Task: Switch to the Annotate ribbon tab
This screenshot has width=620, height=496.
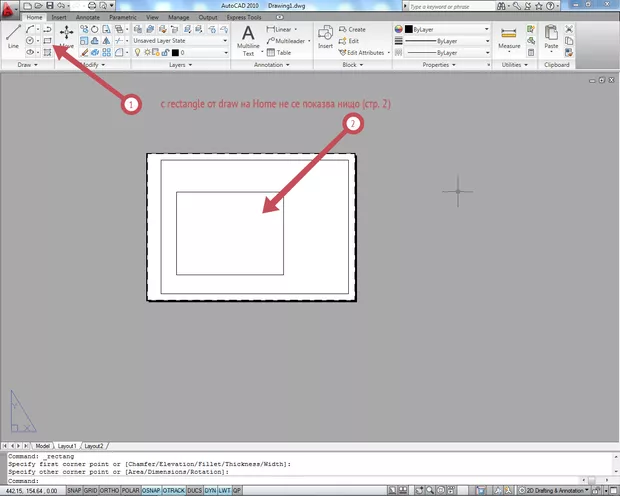Action: click(88, 17)
